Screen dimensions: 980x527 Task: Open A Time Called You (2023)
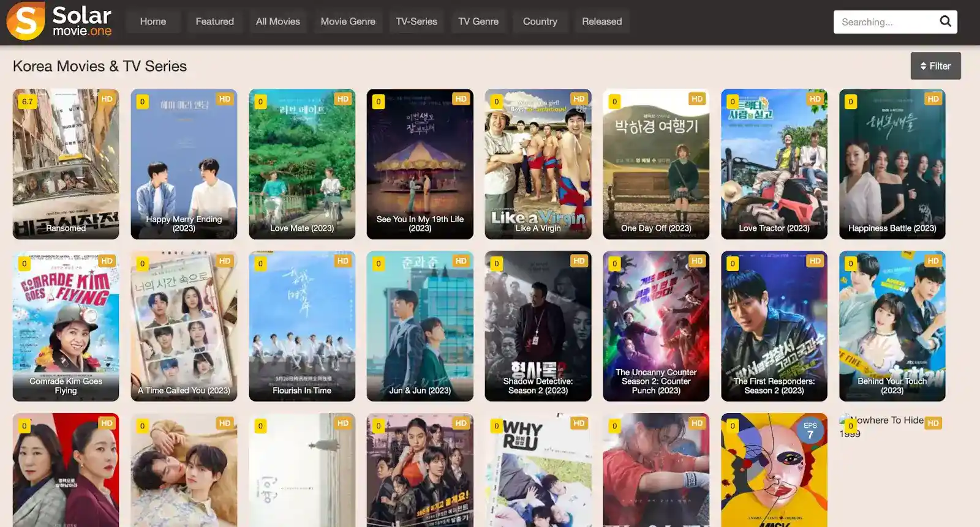tap(184, 326)
